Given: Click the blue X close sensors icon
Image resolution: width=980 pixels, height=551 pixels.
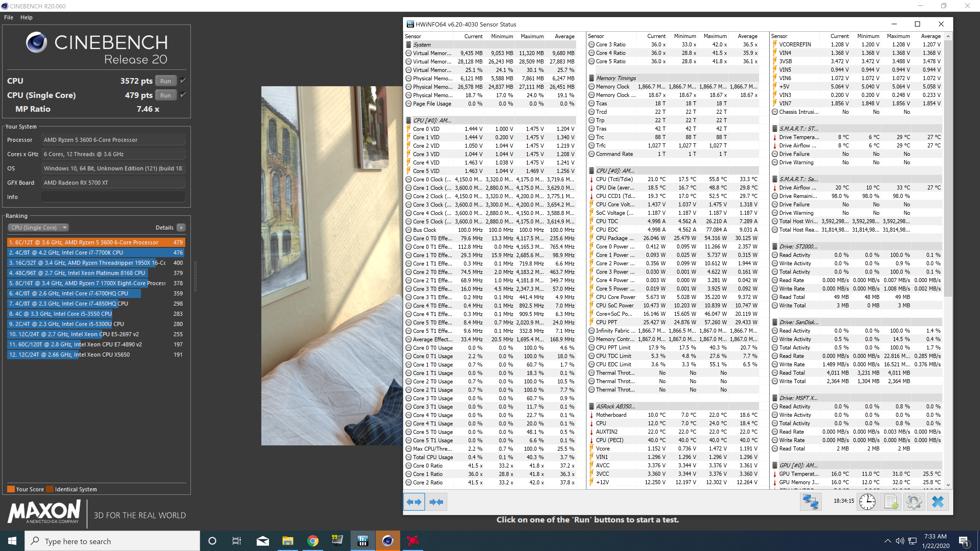Looking at the screenshot, I should (x=938, y=502).
